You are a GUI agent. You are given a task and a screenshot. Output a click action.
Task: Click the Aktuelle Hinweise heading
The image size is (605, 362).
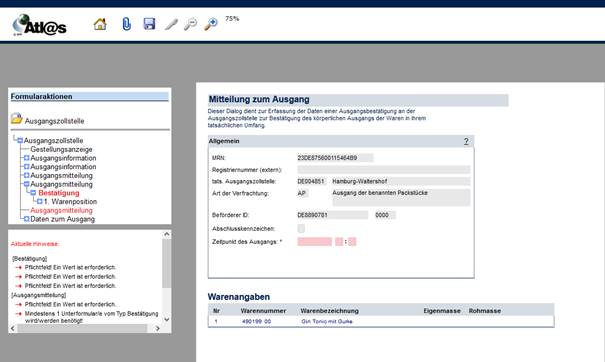click(x=35, y=244)
